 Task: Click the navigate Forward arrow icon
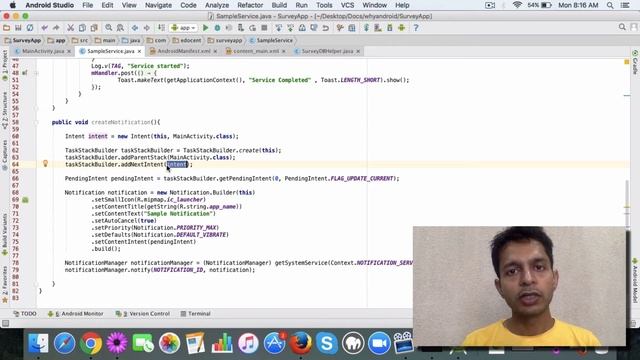(x=146, y=28)
